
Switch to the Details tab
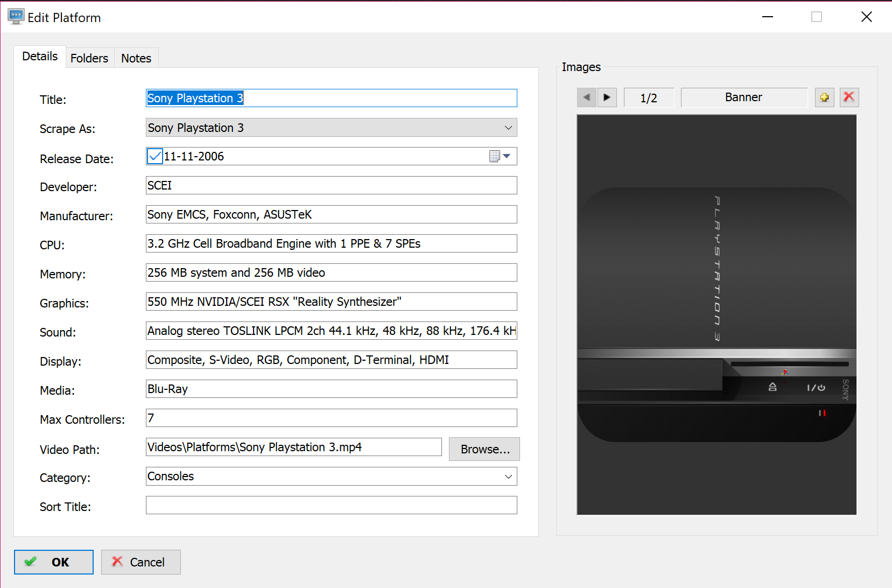(x=40, y=57)
